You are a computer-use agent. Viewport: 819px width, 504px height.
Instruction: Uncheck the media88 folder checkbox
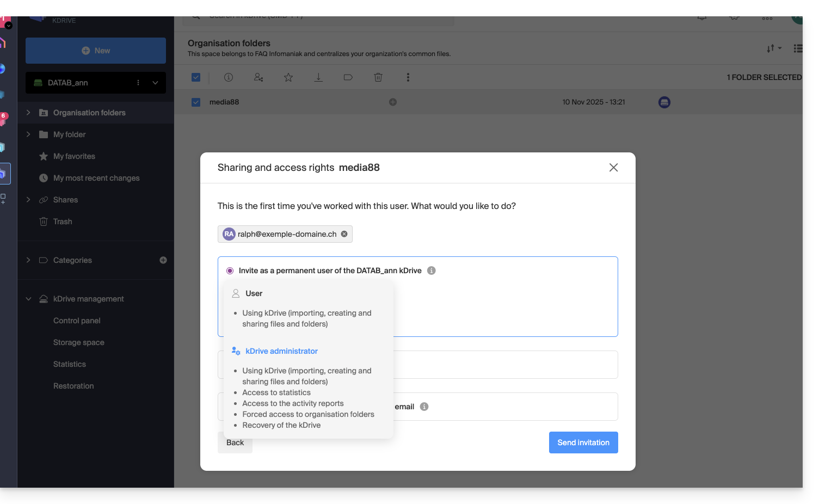196,102
